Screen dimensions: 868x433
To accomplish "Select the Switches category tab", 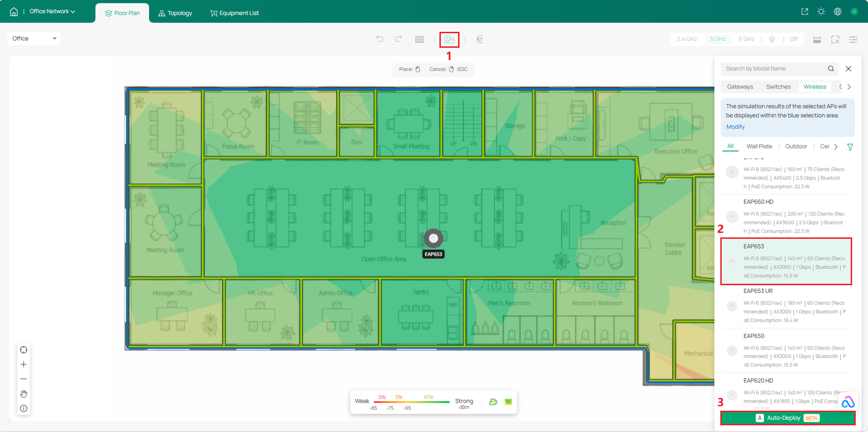I will pos(778,87).
